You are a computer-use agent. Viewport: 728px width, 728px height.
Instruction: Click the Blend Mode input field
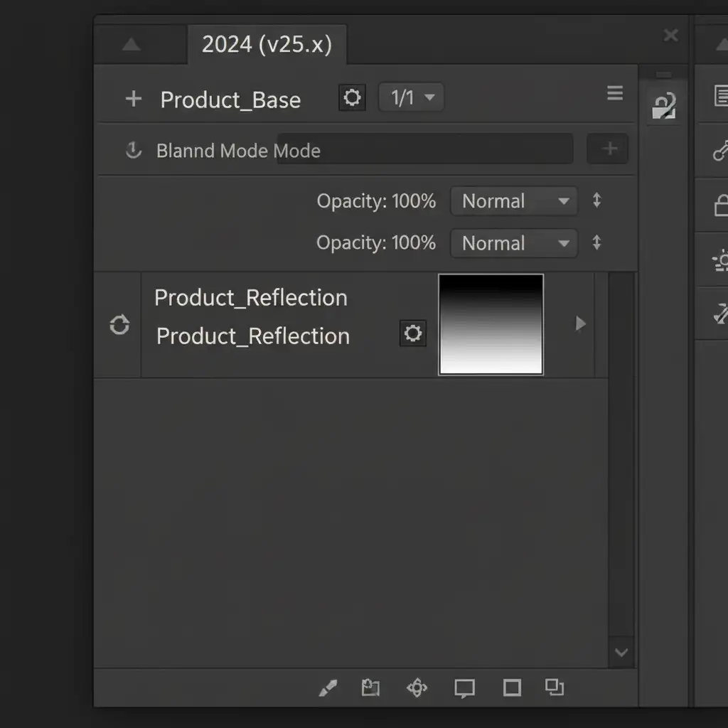(x=425, y=149)
